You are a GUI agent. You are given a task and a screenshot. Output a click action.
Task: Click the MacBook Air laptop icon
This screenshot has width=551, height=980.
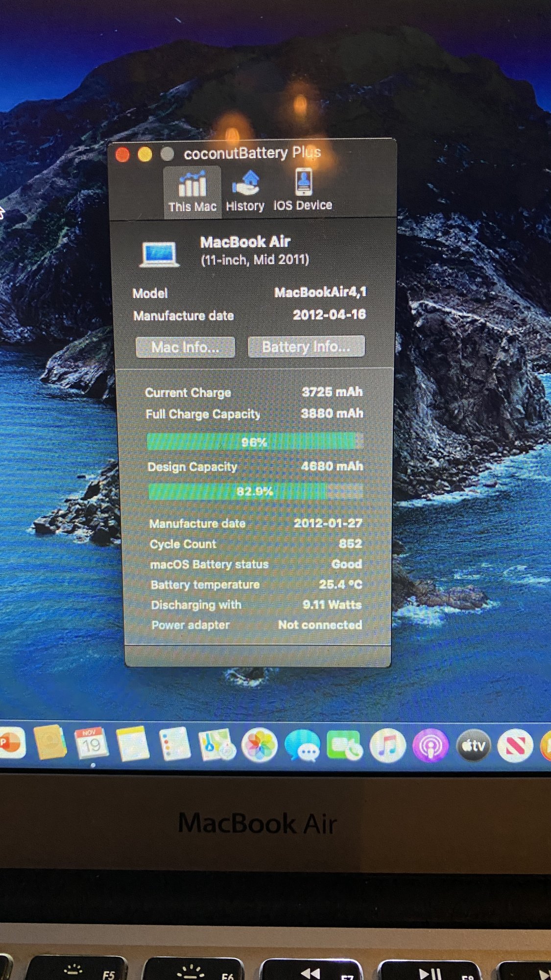tap(160, 254)
